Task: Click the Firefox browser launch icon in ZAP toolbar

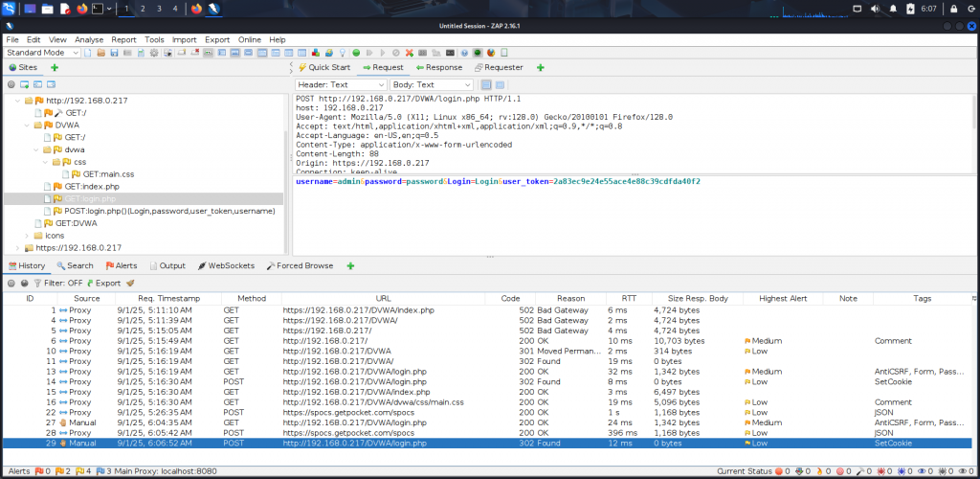Action: [490, 53]
